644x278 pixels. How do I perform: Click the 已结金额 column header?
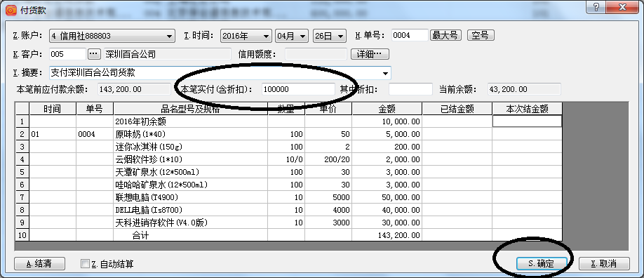pyautogui.click(x=457, y=109)
